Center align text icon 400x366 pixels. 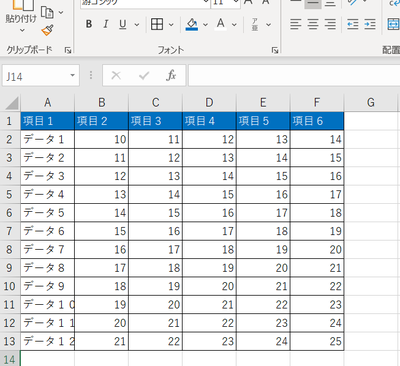click(x=313, y=24)
